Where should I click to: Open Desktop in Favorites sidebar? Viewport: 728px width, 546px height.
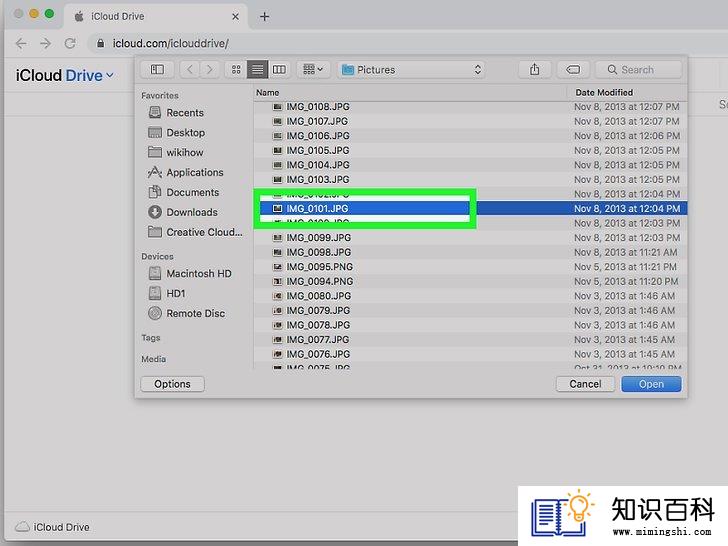click(x=177, y=133)
